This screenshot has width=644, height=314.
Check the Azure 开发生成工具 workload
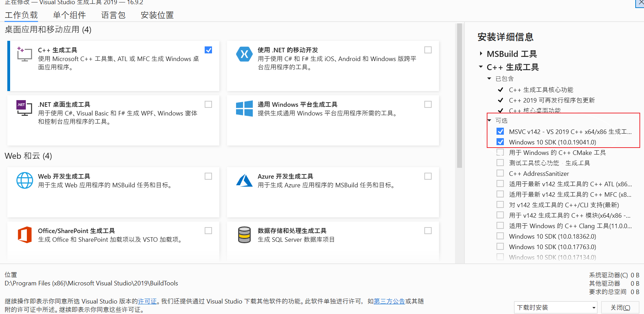428,176
